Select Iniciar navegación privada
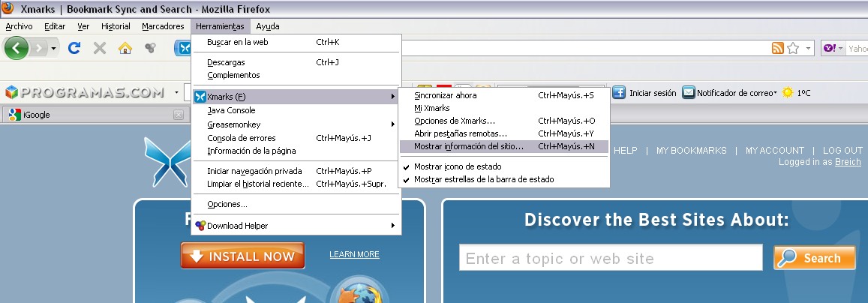Screen dimensions: 868x303 click(x=296, y=171)
